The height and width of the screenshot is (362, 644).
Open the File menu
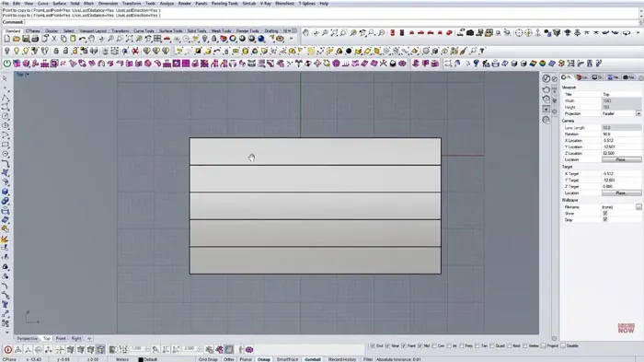pyautogui.click(x=6, y=4)
